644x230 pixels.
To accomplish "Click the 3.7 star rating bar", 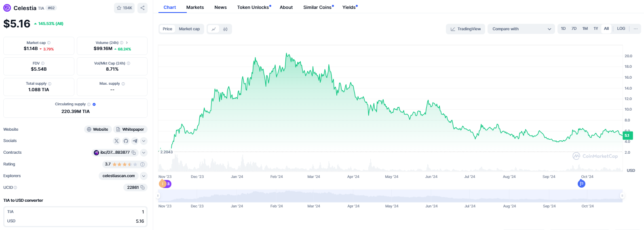I will [x=125, y=165].
